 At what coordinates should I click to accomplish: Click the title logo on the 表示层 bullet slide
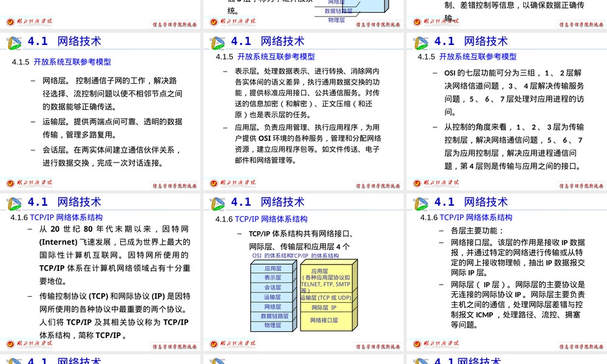[217, 43]
